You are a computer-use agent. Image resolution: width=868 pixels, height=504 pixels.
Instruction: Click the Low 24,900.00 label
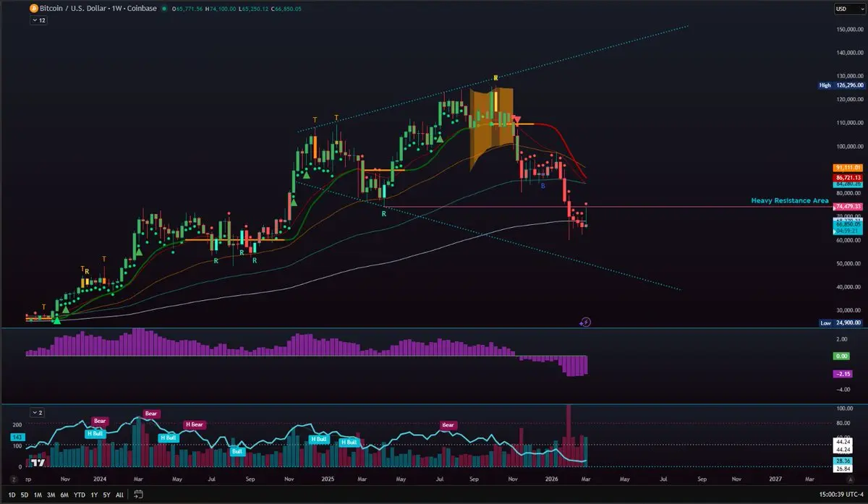pyautogui.click(x=842, y=323)
